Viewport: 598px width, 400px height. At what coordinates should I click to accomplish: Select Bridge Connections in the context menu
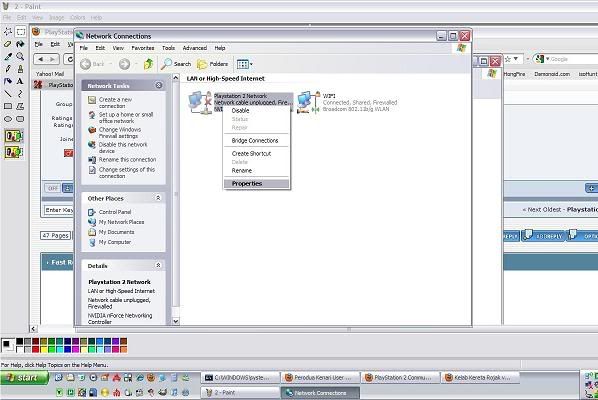(x=257, y=141)
